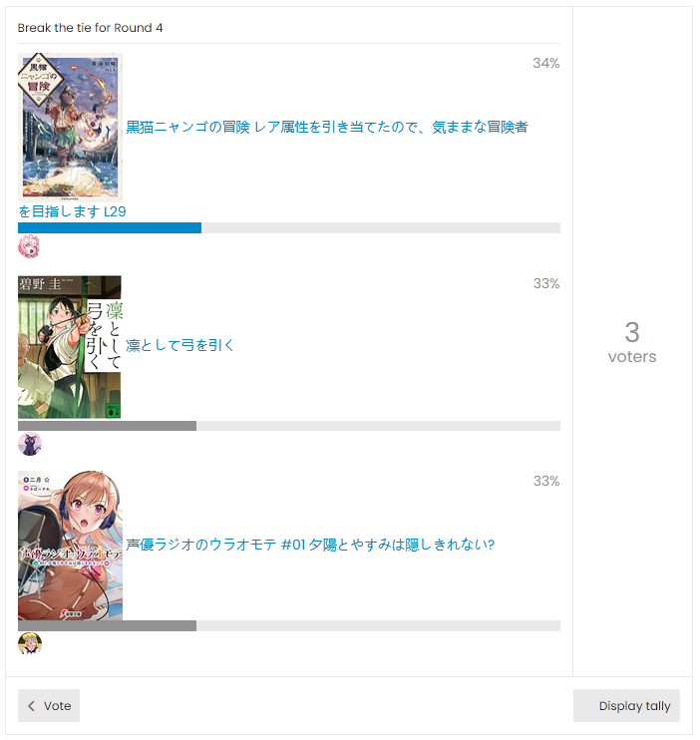Open 凛として弓を引く book cover image
The width and height of the screenshot is (700, 740).
(70, 347)
